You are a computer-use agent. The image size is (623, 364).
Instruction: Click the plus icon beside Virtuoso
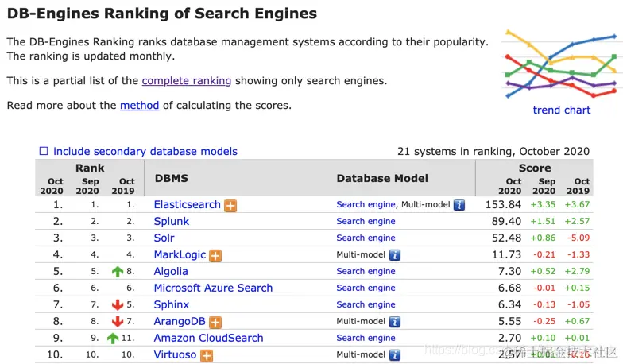(x=207, y=355)
